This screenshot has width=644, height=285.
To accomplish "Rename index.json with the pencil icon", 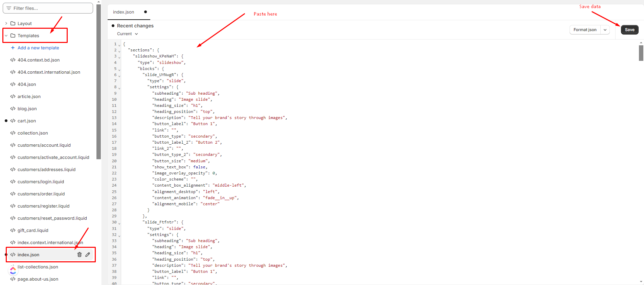I will click(x=88, y=255).
